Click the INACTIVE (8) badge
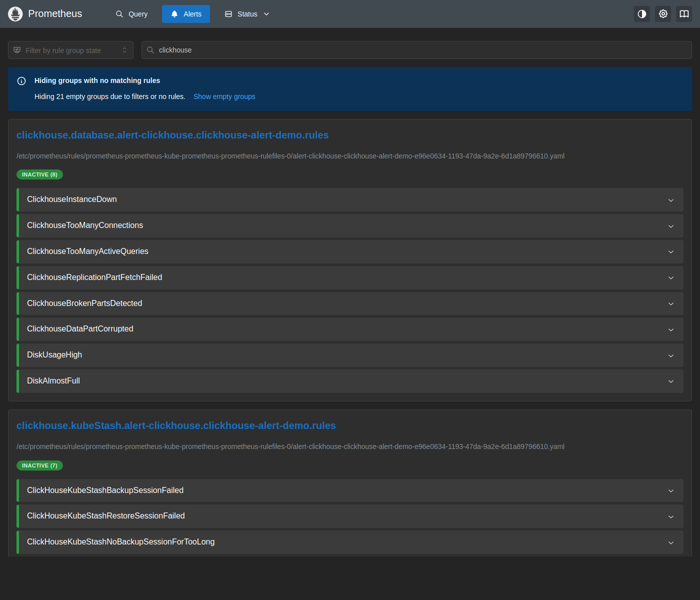This screenshot has height=600, width=700. [x=39, y=174]
